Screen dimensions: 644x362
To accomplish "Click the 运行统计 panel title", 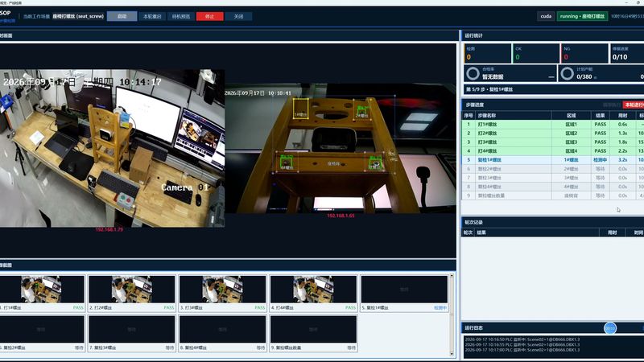I will (473, 35).
